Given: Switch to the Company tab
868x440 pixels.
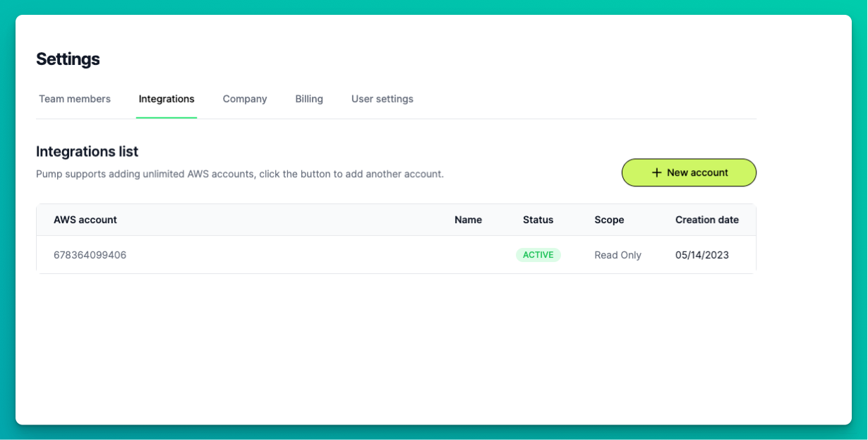Looking at the screenshot, I should click(245, 99).
